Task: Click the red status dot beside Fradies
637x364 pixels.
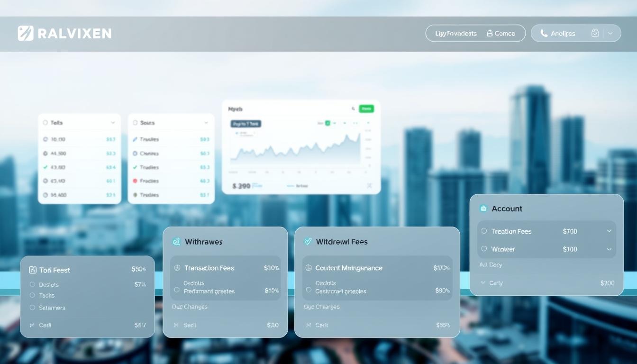Action: [x=135, y=181]
